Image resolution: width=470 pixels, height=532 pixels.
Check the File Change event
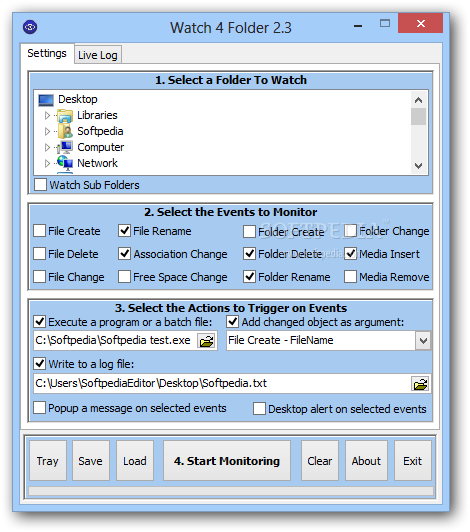[40, 277]
